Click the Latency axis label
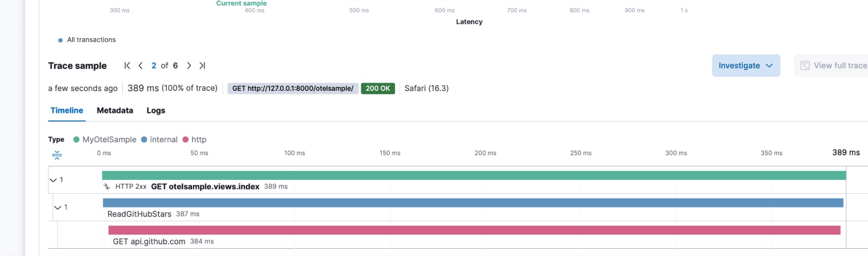The height and width of the screenshot is (256, 868). click(x=469, y=22)
